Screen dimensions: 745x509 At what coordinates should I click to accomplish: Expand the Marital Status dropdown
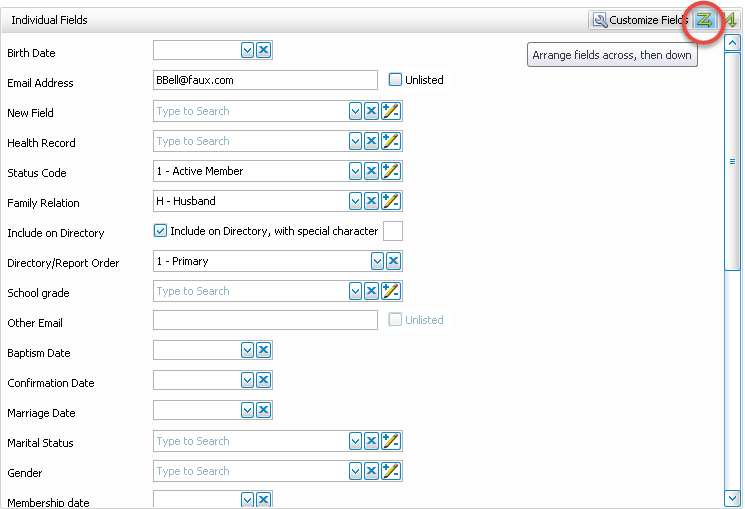pos(355,441)
